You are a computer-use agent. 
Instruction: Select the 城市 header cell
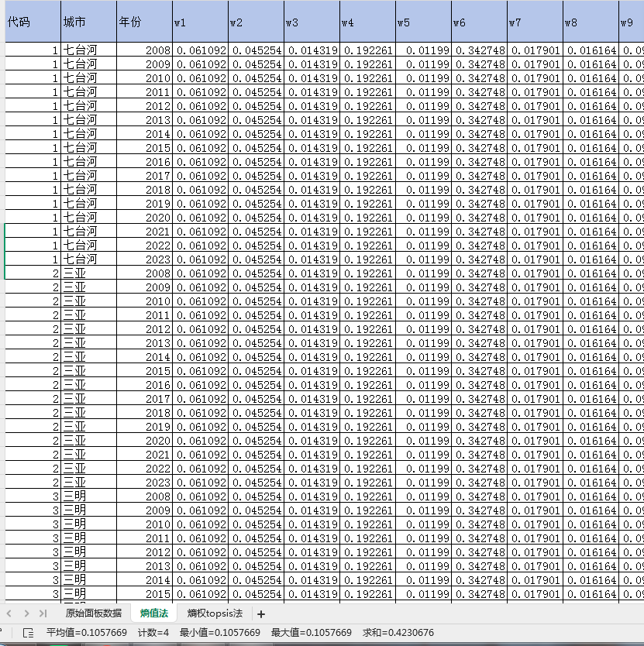coord(88,22)
